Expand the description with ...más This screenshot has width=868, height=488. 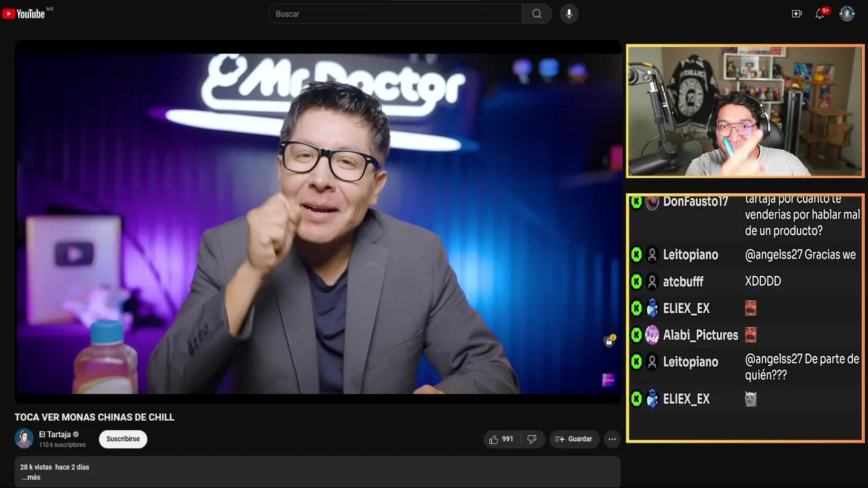(x=31, y=477)
